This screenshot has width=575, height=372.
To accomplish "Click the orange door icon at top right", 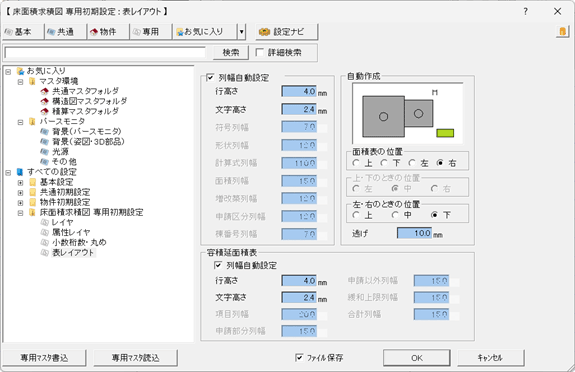I will pyautogui.click(x=562, y=32).
